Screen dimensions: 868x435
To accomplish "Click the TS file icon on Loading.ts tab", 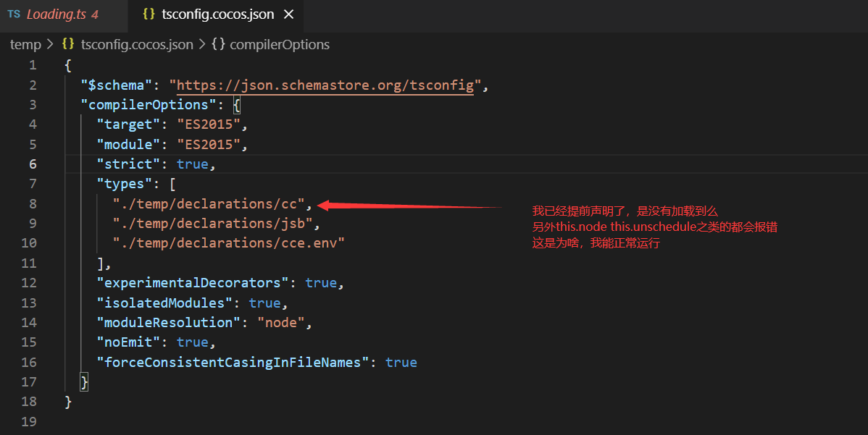I will (14, 14).
